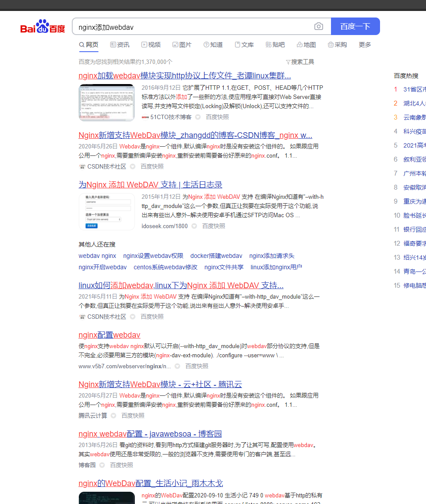This screenshot has width=426, height=504.
Task: Switch to the 资讯 tab
Action: tap(120, 45)
